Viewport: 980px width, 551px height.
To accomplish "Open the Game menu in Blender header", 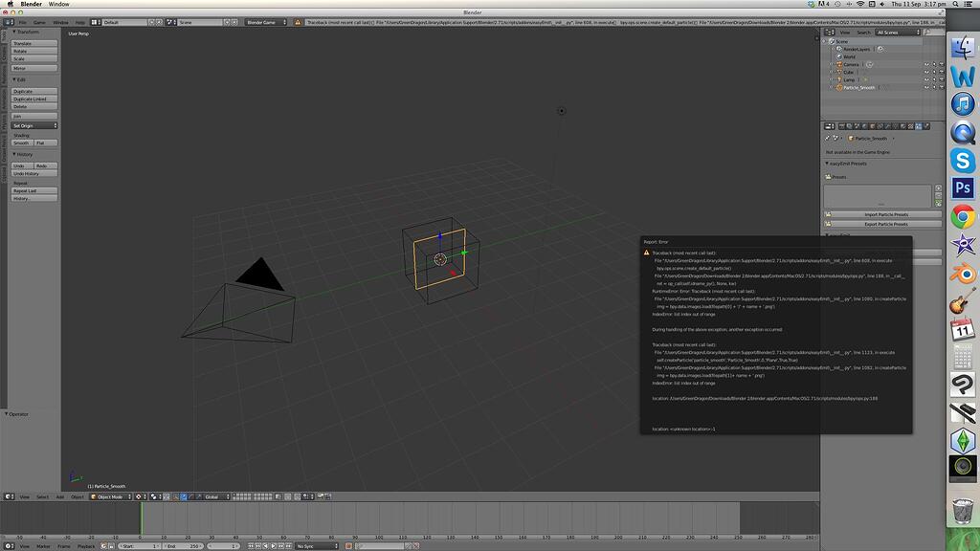I will point(39,23).
